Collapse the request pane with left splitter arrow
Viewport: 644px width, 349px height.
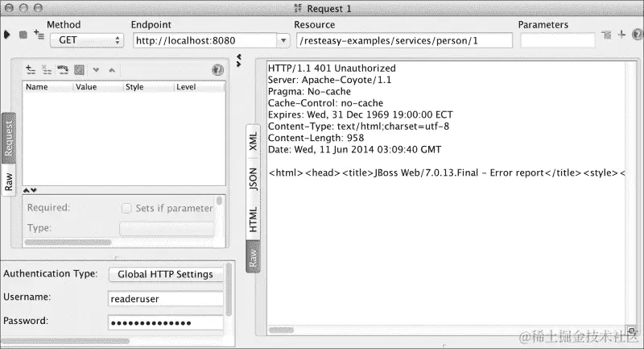[238, 56]
